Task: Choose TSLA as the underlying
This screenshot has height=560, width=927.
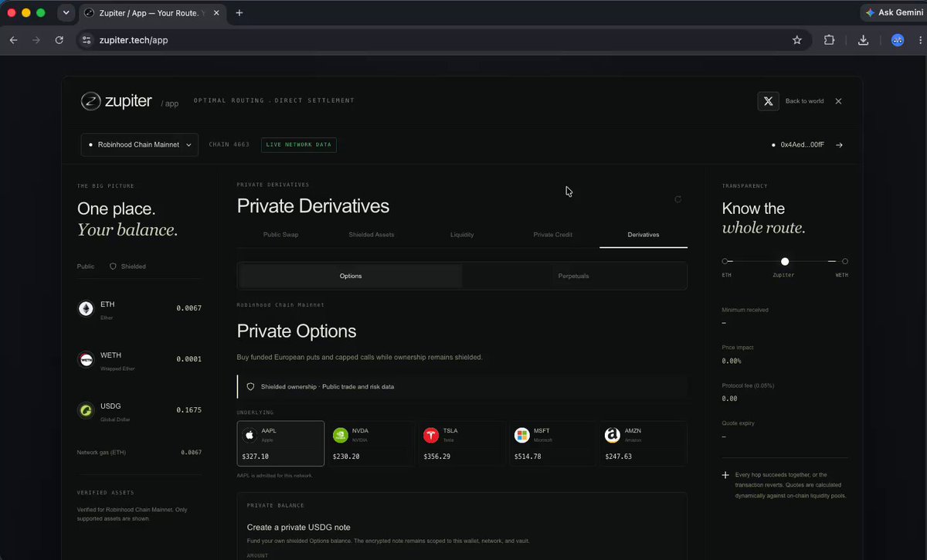Action: (x=462, y=443)
